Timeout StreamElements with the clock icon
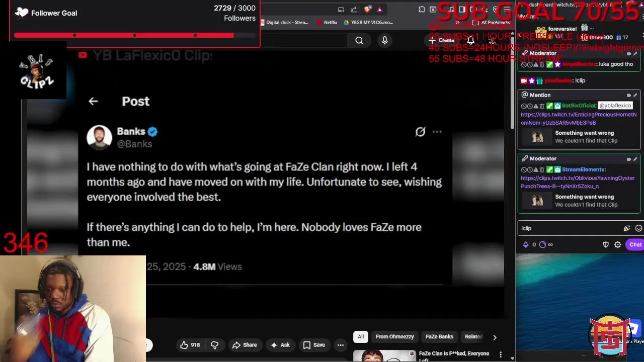The width and height of the screenshot is (644, 362). 530,170
